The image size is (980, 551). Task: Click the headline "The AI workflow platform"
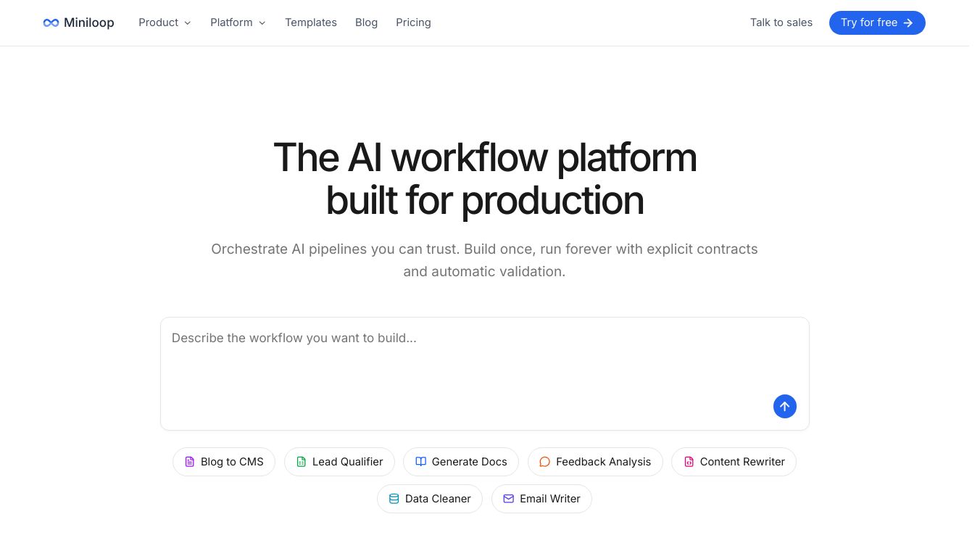point(485,157)
